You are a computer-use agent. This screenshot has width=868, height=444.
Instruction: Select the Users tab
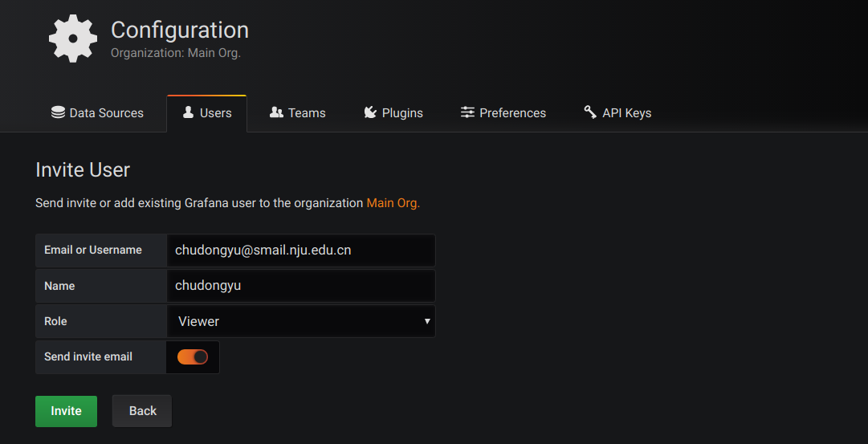point(207,113)
